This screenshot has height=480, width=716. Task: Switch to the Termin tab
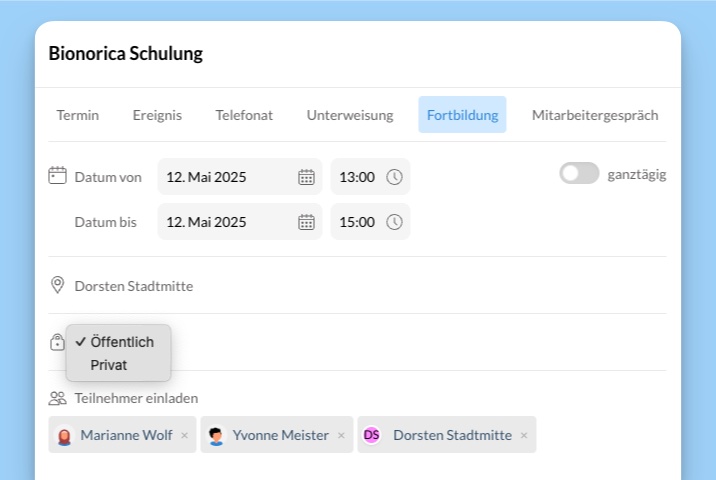point(78,115)
